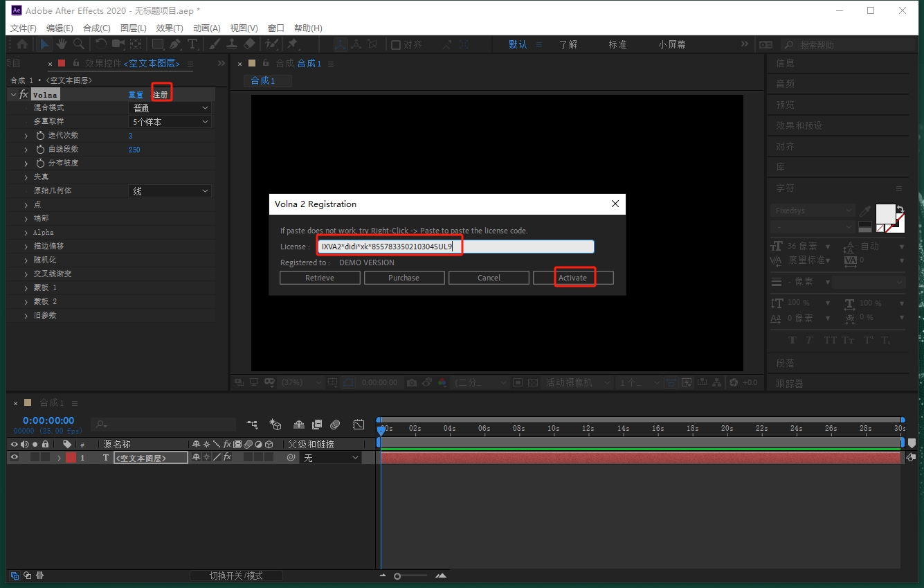Open 原始几何体 dropdown showing 线
This screenshot has height=588, width=924.
coord(170,191)
